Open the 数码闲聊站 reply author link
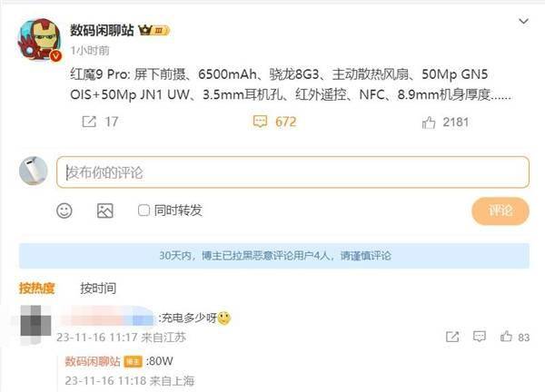 [x=93, y=361]
